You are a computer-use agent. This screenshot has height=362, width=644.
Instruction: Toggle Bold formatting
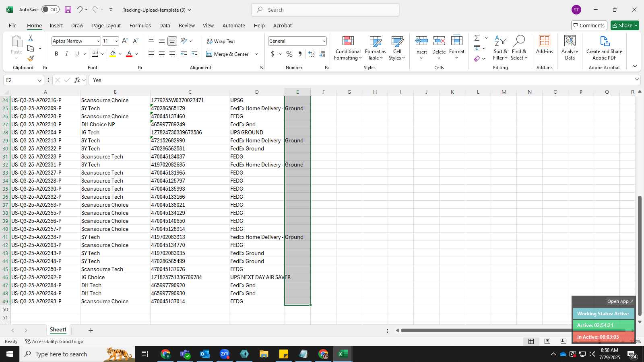tap(56, 54)
